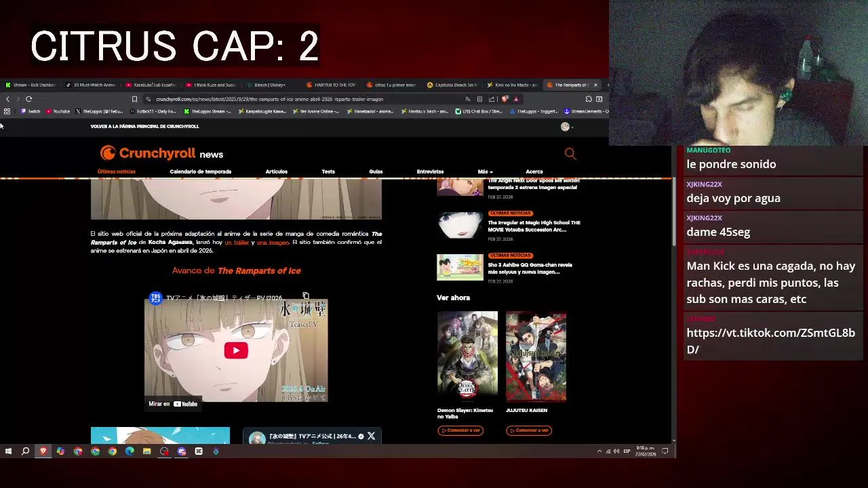Bookmark this page using the bookmark icon
Image resolution: width=868 pixels, height=488 pixels.
click(134, 99)
